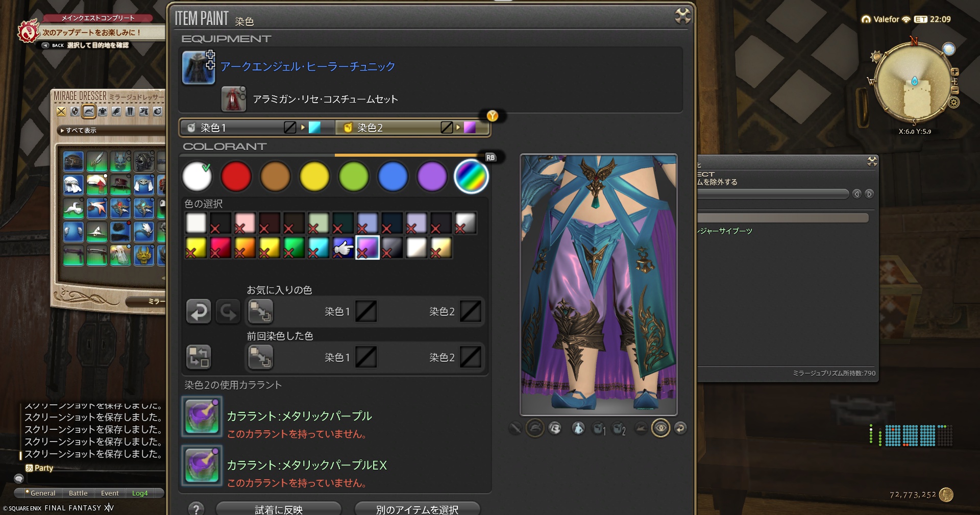This screenshot has height=515, width=980.
Task: Click the swap dye colors button
Action: (x=199, y=357)
